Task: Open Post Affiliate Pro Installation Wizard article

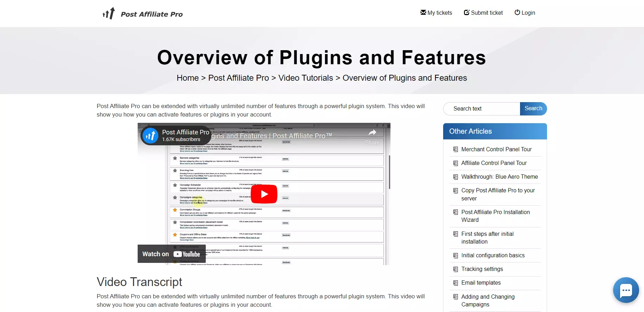Action: tap(495, 216)
